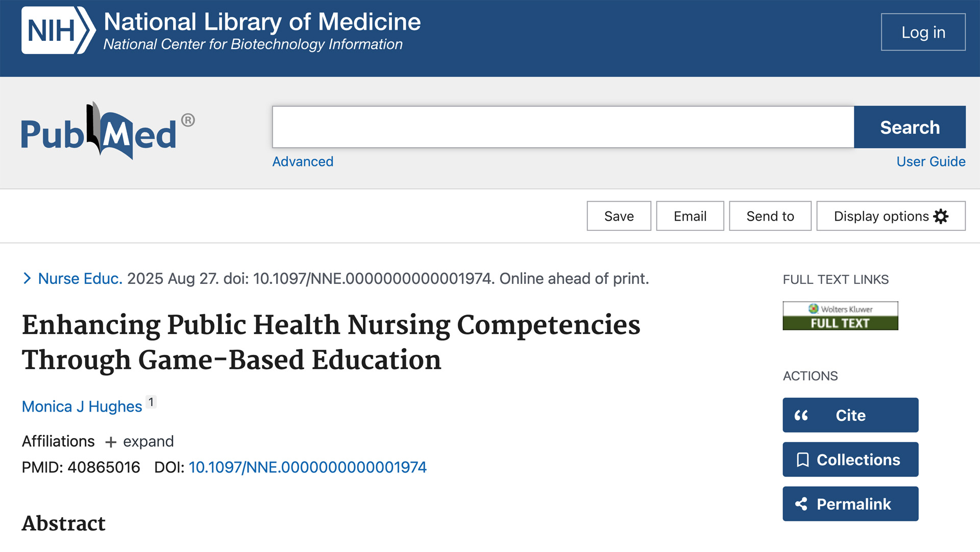Click the NIH logo icon
The height and width of the screenshot is (552, 980).
(58, 31)
